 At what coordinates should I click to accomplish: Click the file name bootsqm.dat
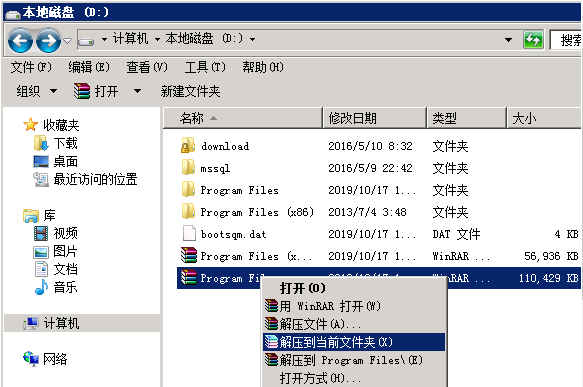click(233, 234)
